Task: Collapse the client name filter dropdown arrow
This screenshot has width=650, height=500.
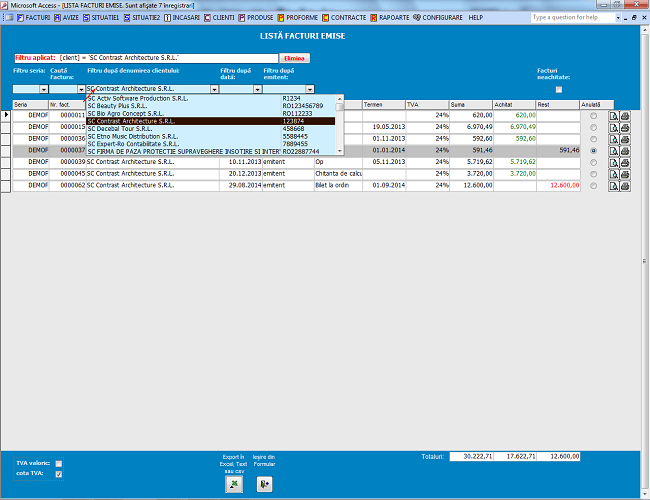Action: click(214, 89)
